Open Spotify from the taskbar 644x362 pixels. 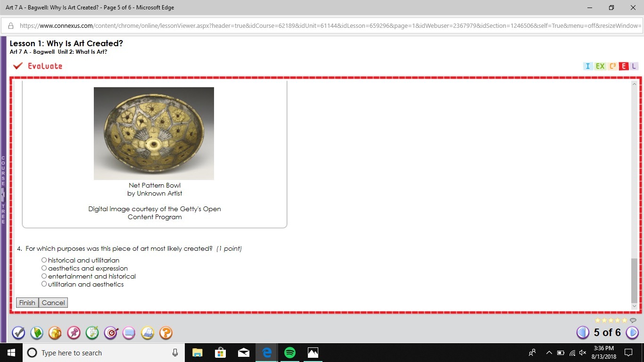pyautogui.click(x=290, y=353)
